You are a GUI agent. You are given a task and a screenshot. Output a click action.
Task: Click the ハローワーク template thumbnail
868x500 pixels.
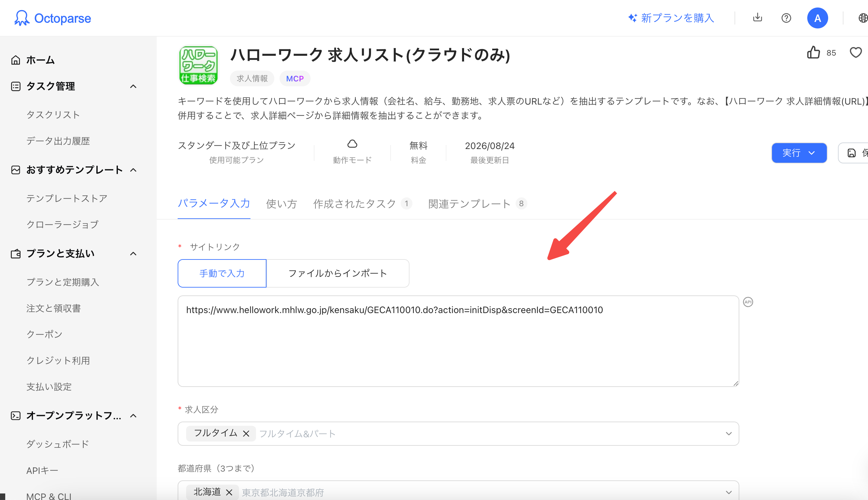click(198, 65)
